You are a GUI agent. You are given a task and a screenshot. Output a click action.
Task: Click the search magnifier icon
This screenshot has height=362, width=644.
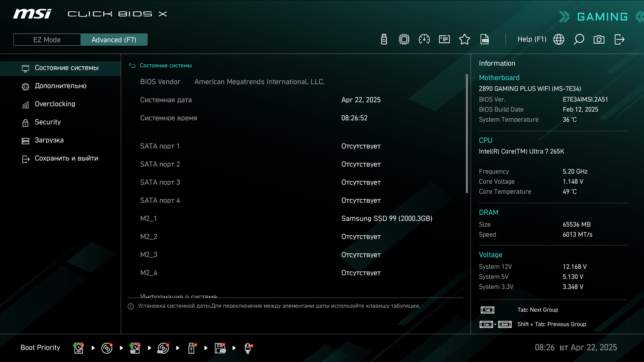[579, 40]
